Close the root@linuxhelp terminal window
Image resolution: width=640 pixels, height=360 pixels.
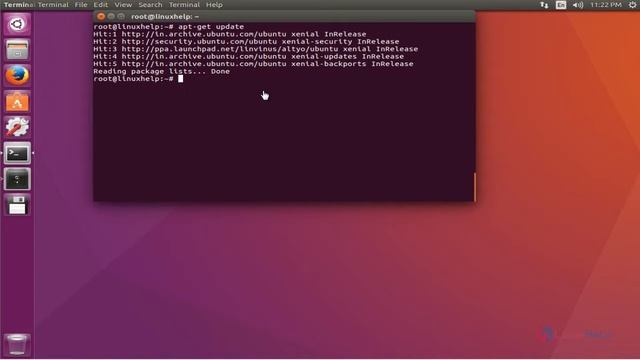click(x=101, y=16)
